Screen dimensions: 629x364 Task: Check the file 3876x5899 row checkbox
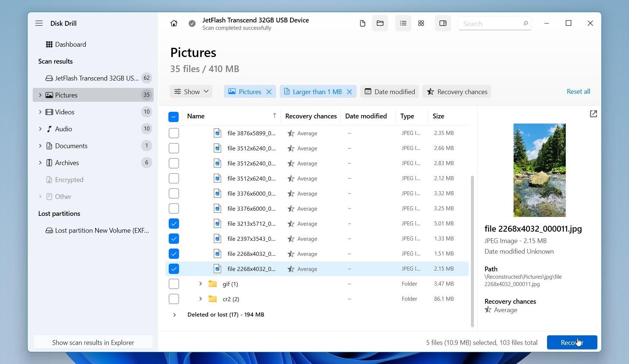(174, 133)
